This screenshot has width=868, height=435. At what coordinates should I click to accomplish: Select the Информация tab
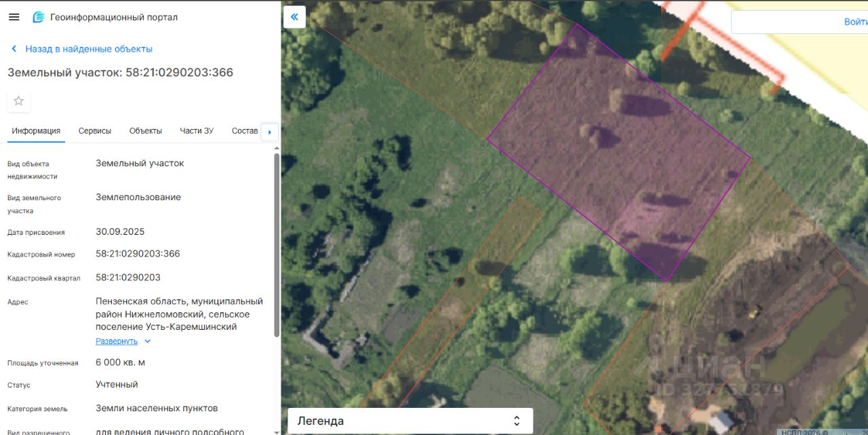point(36,131)
